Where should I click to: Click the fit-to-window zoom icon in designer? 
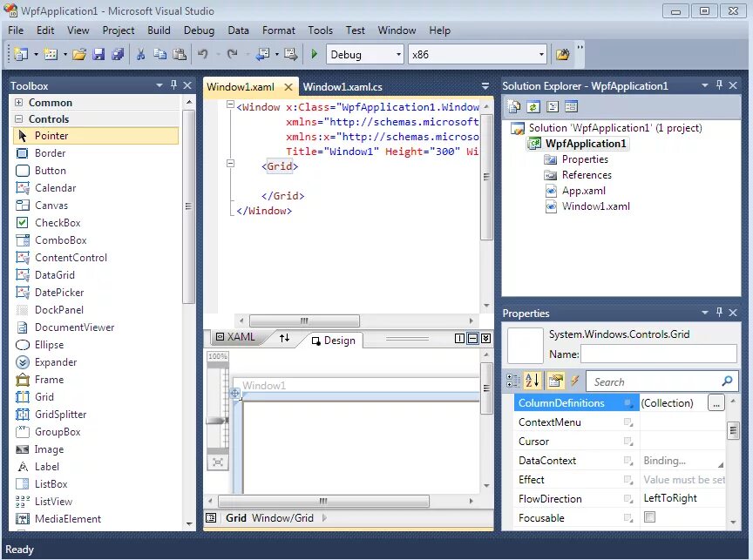(218, 462)
